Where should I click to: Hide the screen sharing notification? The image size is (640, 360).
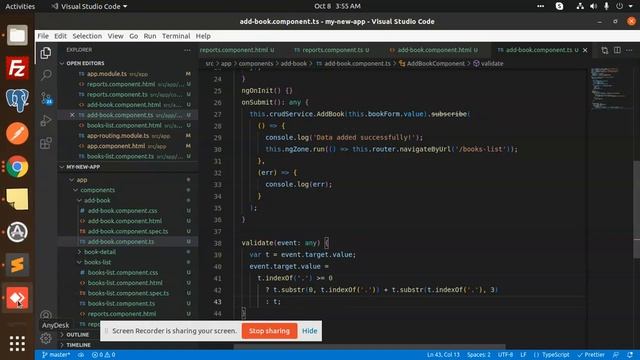click(x=309, y=331)
